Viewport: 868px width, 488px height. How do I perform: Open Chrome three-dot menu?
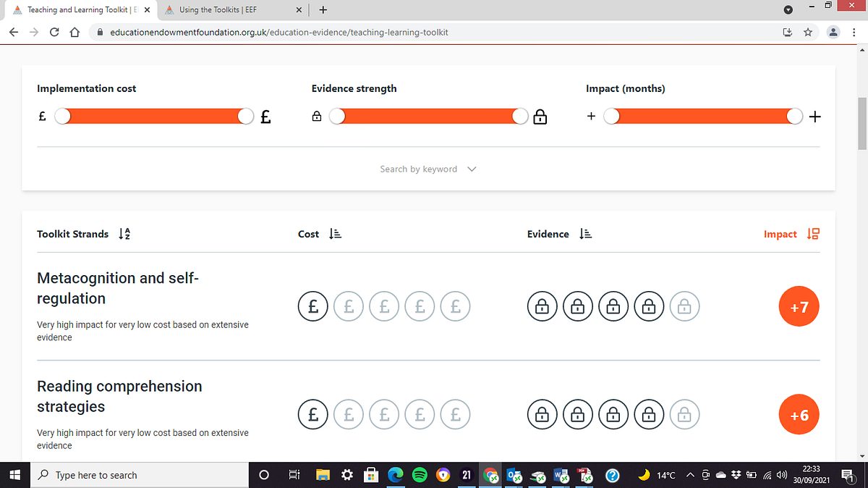click(x=854, y=32)
